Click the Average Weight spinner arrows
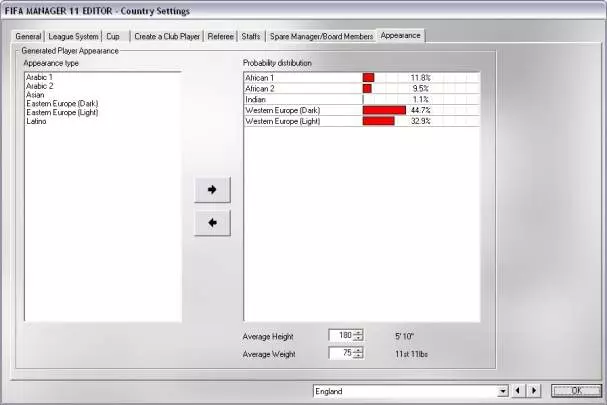Image resolution: width=607 pixels, height=405 pixels. 359,353
